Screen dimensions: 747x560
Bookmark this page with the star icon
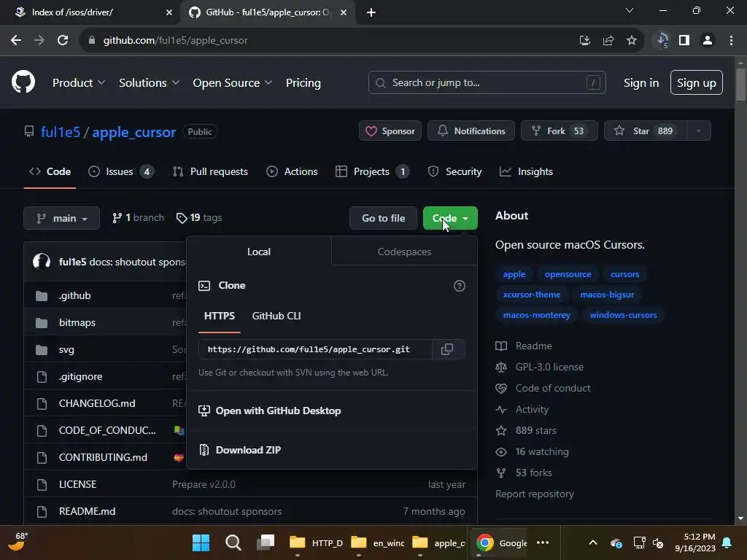[632, 41]
